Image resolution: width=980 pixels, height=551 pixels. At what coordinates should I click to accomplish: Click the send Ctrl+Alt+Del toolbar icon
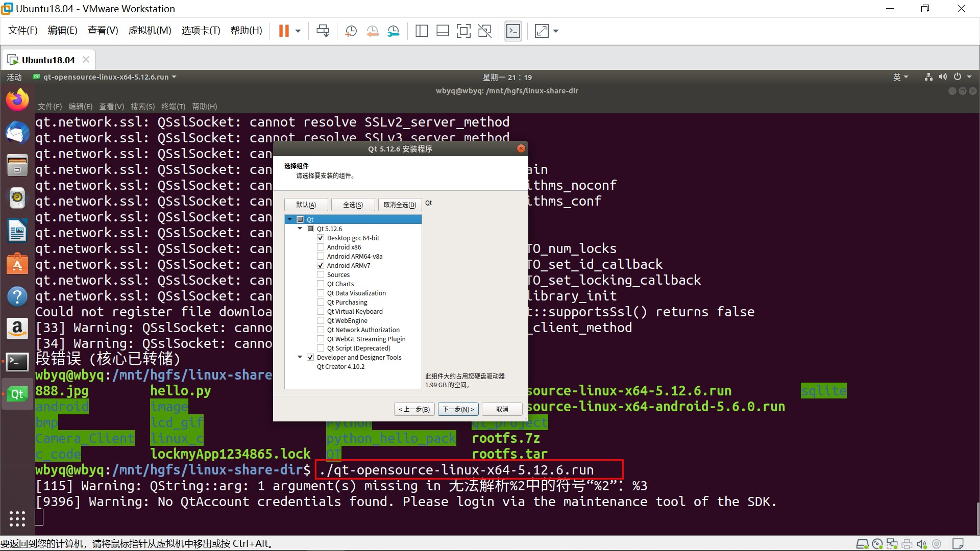(323, 31)
